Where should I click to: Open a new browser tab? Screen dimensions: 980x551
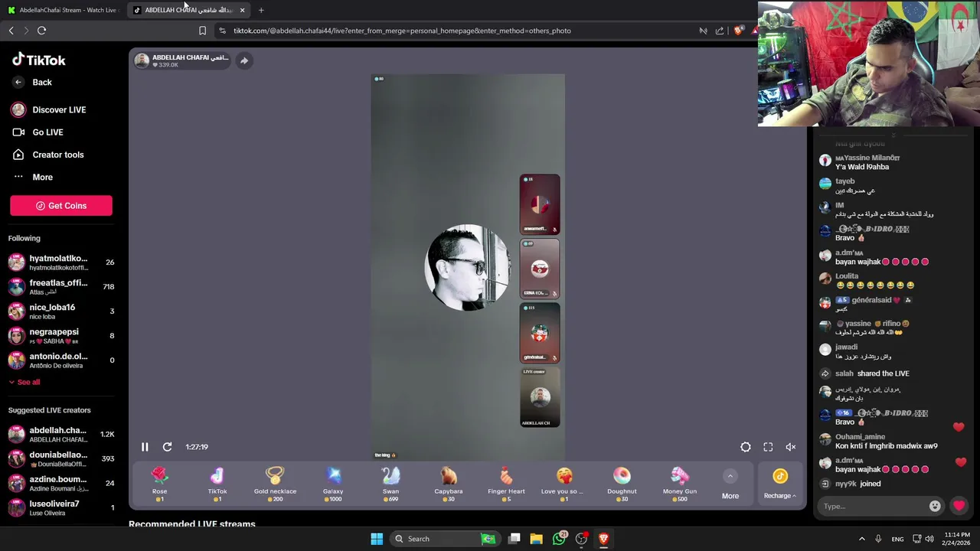pyautogui.click(x=261, y=10)
